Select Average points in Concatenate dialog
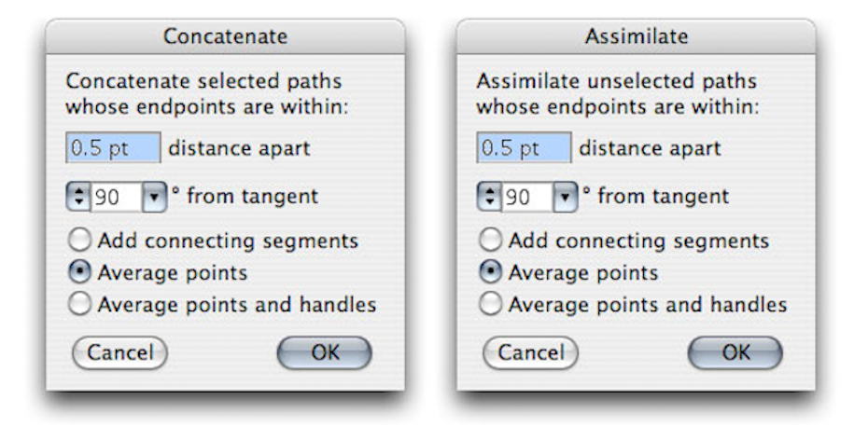 point(80,272)
